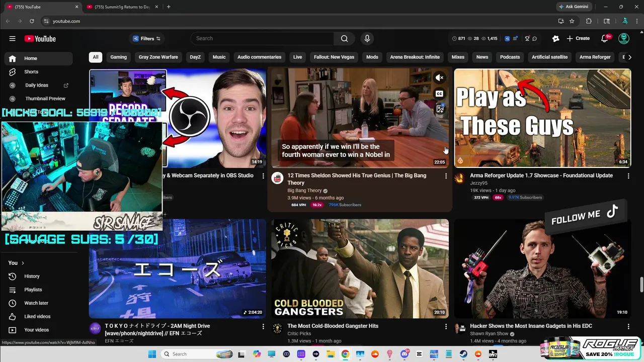Select the Gaming chip
This screenshot has width=644, height=362.
[119, 57]
